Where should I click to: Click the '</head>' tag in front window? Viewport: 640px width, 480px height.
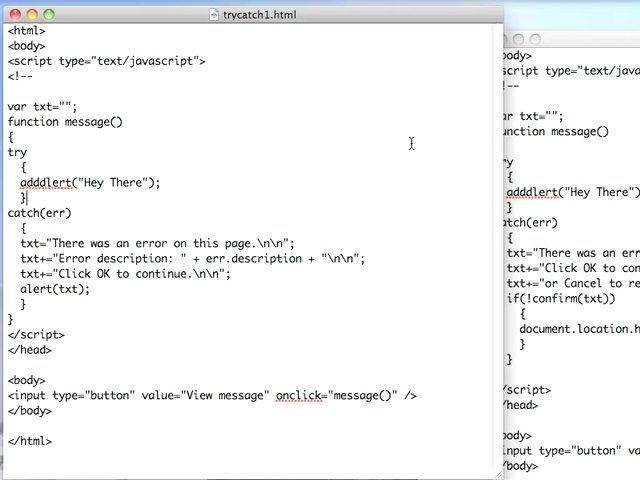point(30,350)
